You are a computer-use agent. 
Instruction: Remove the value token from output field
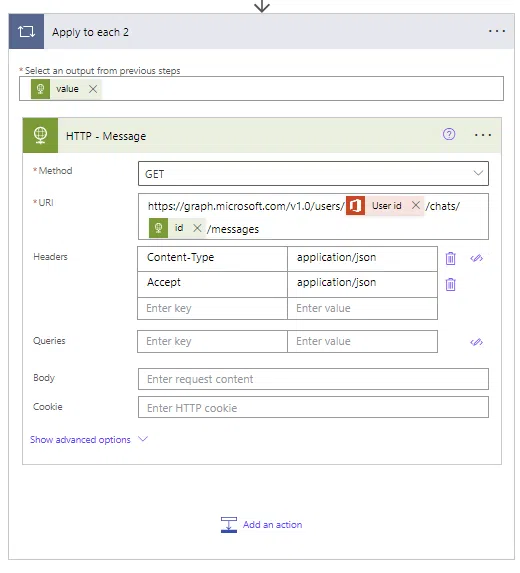coord(93,89)
